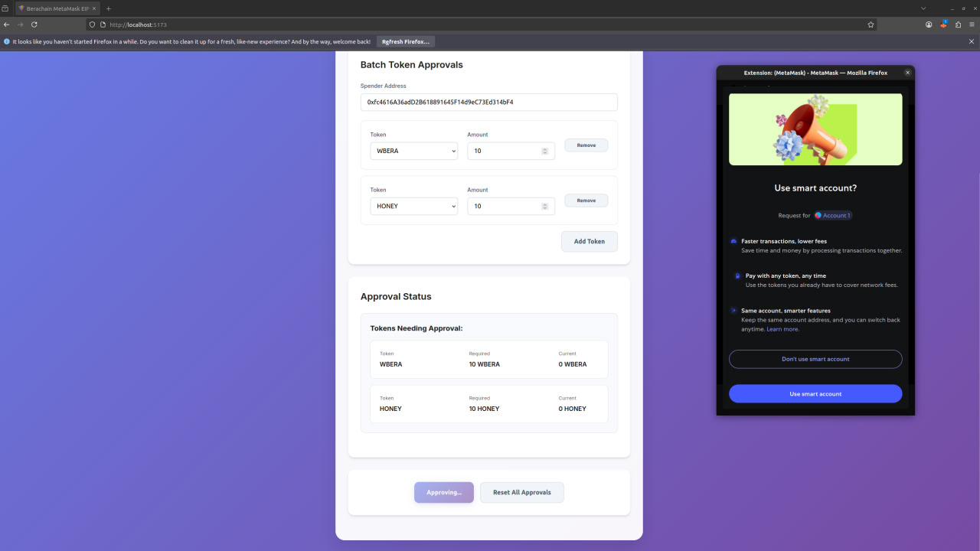Click the Approving… button
Screen dimensions: 980x551
click(x=444, y=492)
